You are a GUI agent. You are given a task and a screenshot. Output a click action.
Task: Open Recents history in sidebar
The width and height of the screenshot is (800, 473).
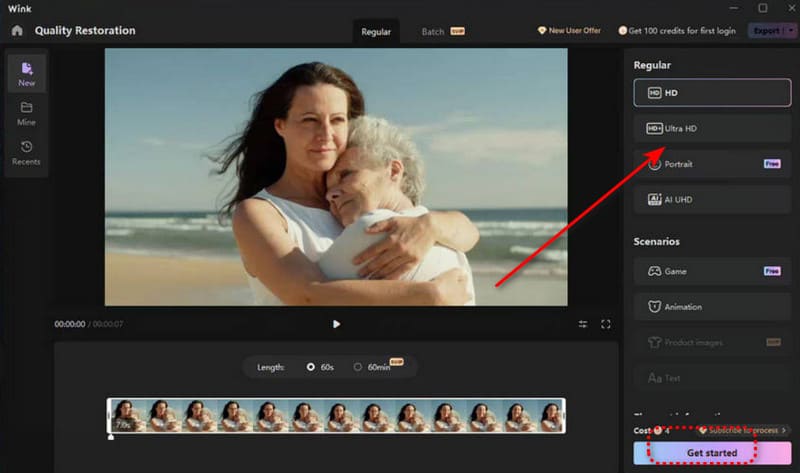point(27,153)
